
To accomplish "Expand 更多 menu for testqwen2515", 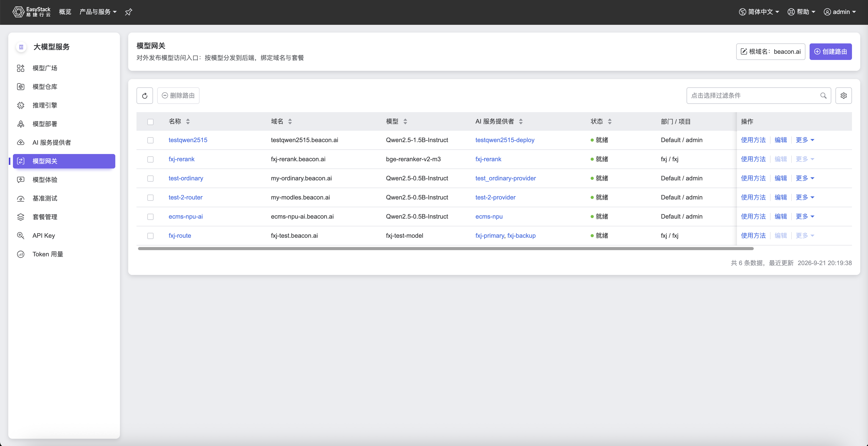I will tap(805, 140).
